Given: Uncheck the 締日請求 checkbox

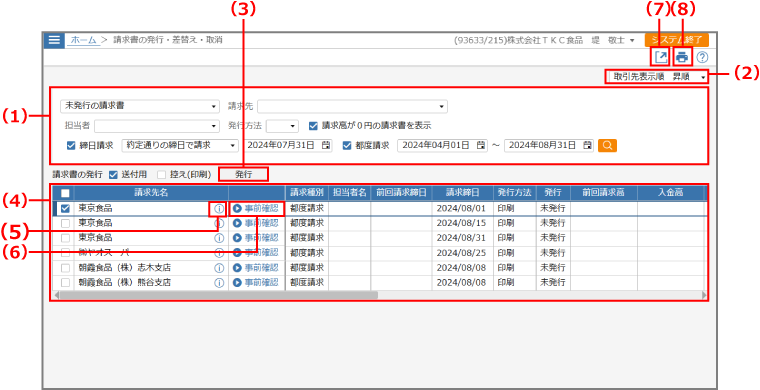Looking at the screenshot, I should coord(70,145).
